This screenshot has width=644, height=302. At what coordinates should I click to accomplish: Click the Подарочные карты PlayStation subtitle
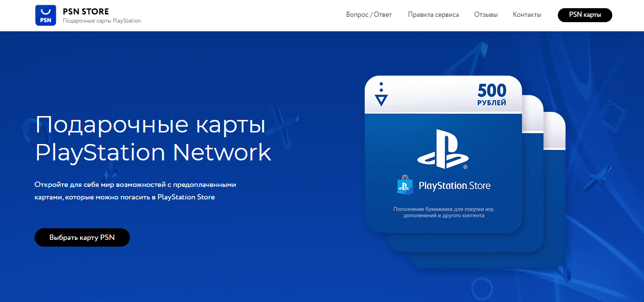tap(102, 21)
